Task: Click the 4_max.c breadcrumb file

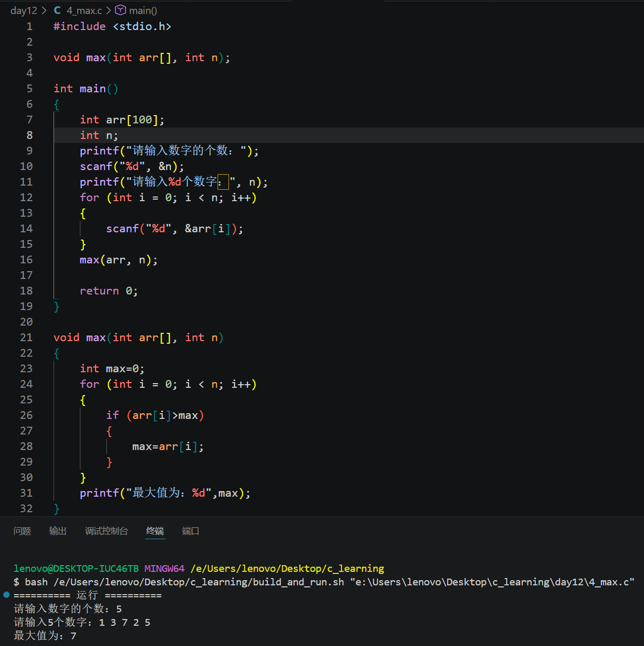Action: point(84,10)
